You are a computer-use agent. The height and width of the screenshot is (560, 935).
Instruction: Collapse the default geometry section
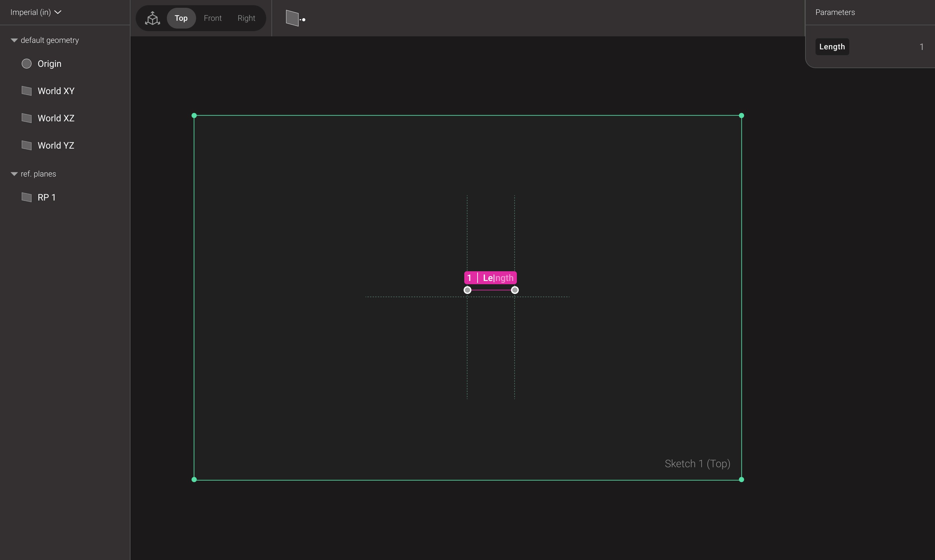14,40
